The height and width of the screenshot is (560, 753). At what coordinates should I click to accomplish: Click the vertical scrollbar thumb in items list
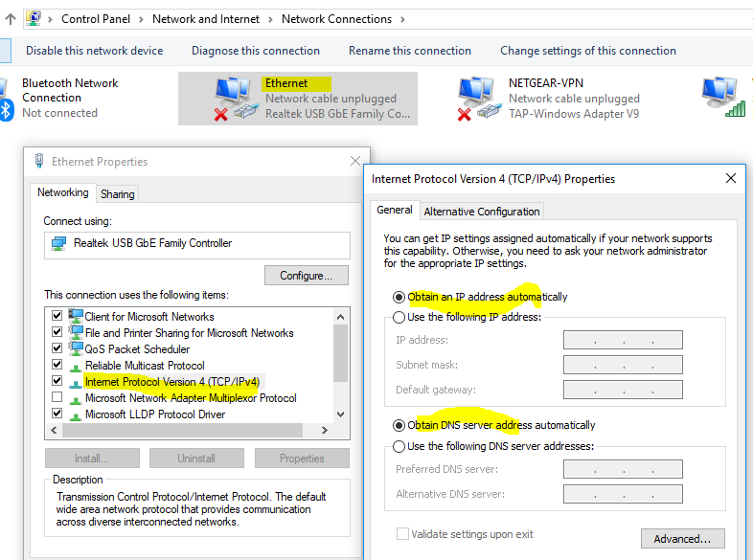click(340, 352)
